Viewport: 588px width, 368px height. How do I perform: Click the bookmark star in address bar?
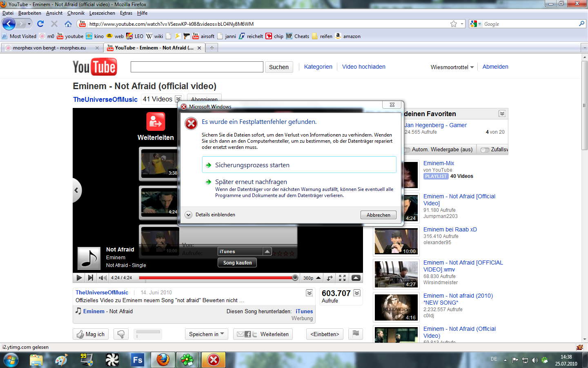(454, 24)
